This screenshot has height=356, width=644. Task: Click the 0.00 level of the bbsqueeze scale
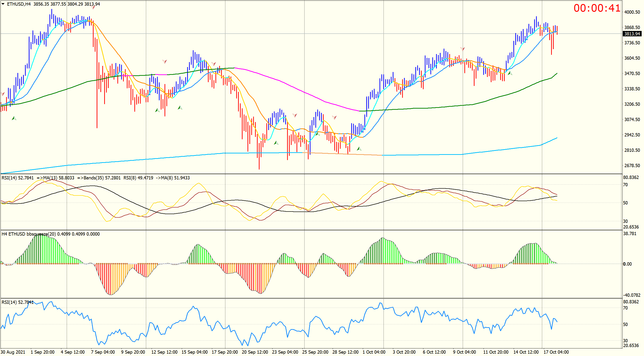[627, 264]
